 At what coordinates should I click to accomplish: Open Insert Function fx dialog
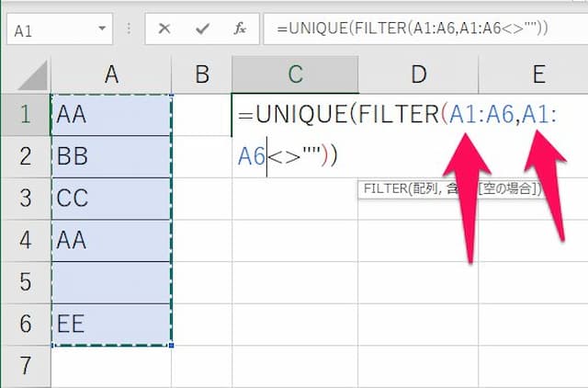pyautogui.click(x=240, y=29)
